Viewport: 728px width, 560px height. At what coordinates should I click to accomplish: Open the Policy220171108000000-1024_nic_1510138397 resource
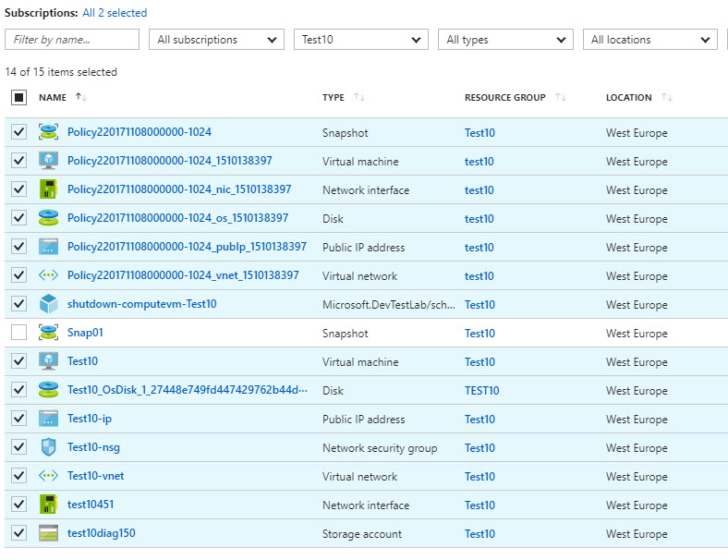[x=179, y=189]
